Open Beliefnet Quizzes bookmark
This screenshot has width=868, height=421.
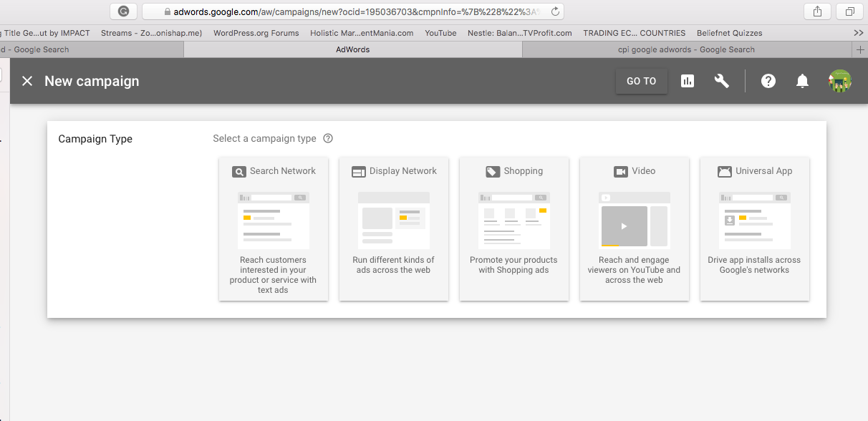point(730,33)
